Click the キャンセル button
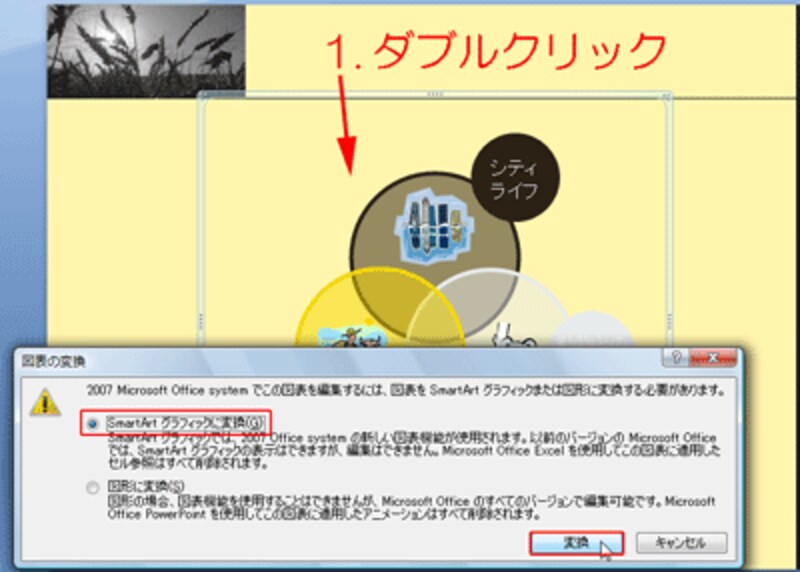Viewport: 800px width, 572px height. [x=682, y=543]
